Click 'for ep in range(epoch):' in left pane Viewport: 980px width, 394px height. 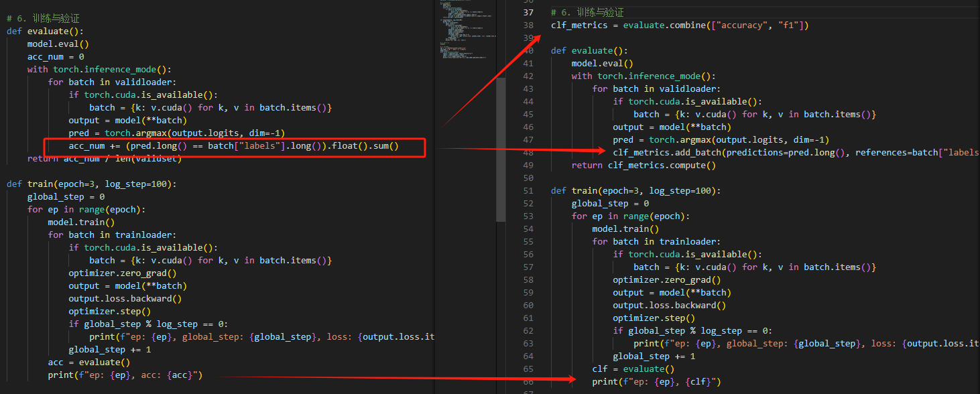86,210
